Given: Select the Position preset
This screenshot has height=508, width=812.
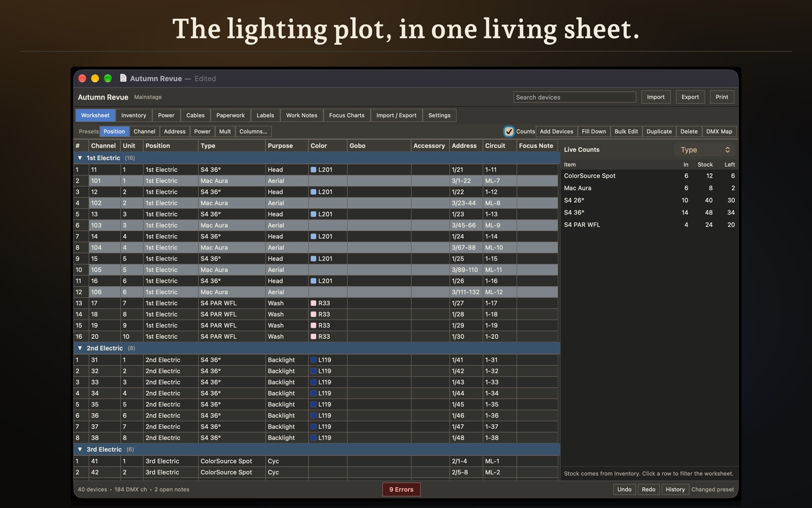Looking at the screenshot, I should 114,132.
